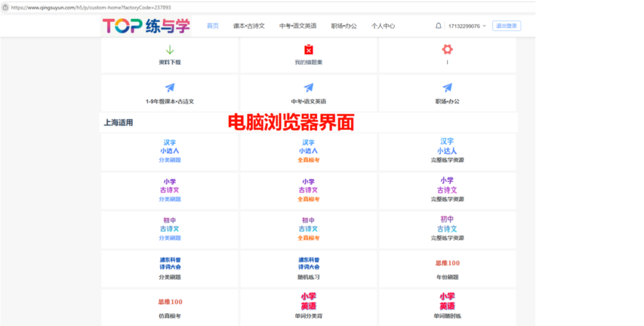Click the green download arrow icon
The height and width of the screenshot is (326, 644).
(x=170, y=50)
